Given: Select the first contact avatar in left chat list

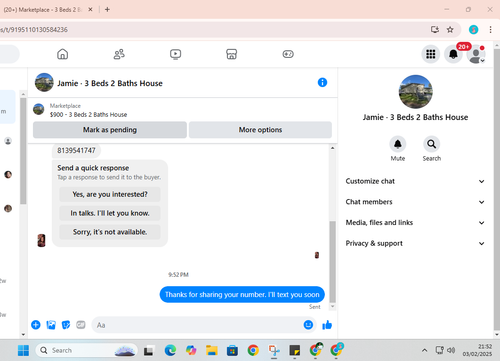Looking at the screenshot, I should pos(8,141).
